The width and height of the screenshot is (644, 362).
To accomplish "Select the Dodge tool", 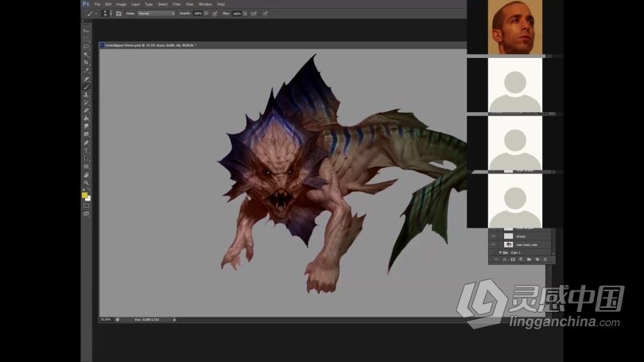I will (x=86, y=134).
